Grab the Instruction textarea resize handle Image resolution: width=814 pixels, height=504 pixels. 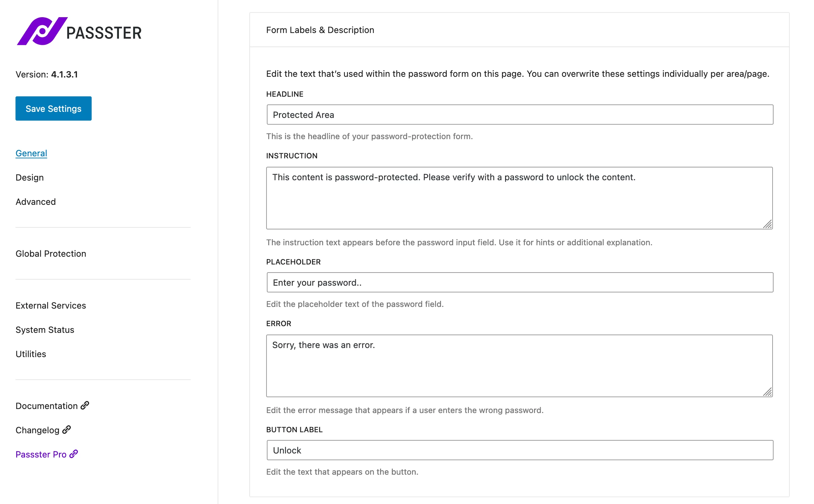coord(767,224)
